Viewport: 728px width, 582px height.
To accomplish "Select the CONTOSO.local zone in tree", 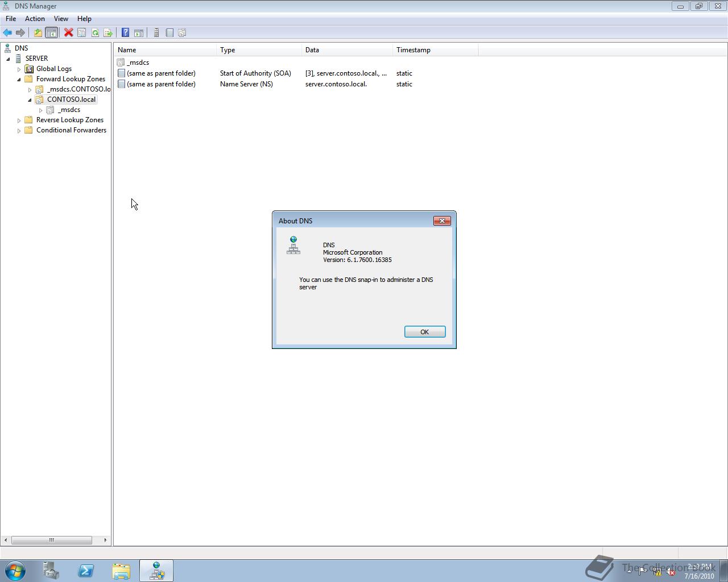I will [71, 99].
